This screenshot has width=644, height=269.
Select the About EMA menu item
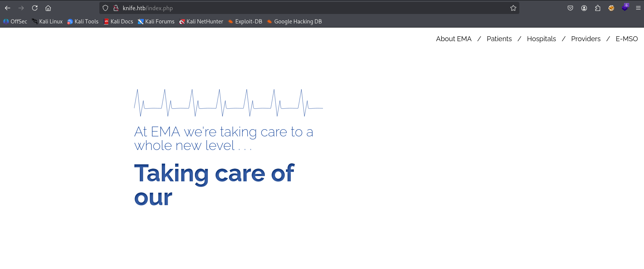[454, 39]
